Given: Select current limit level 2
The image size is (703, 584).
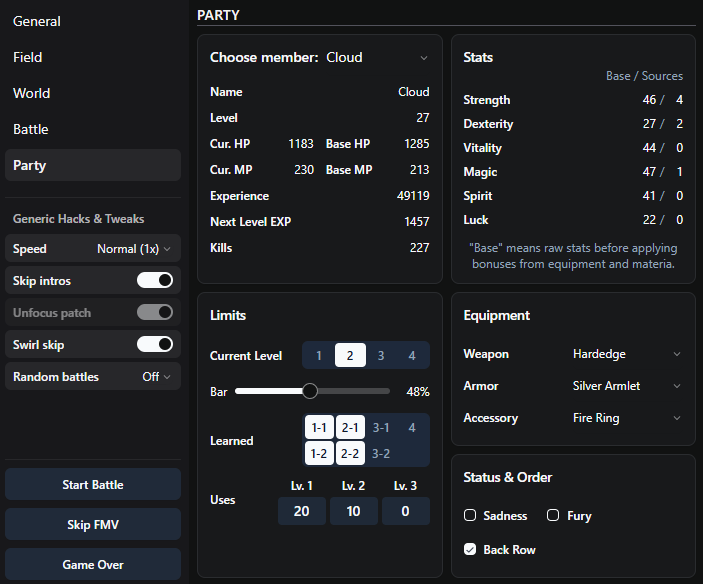Looking at the screenshot, I should click(350, 355).
